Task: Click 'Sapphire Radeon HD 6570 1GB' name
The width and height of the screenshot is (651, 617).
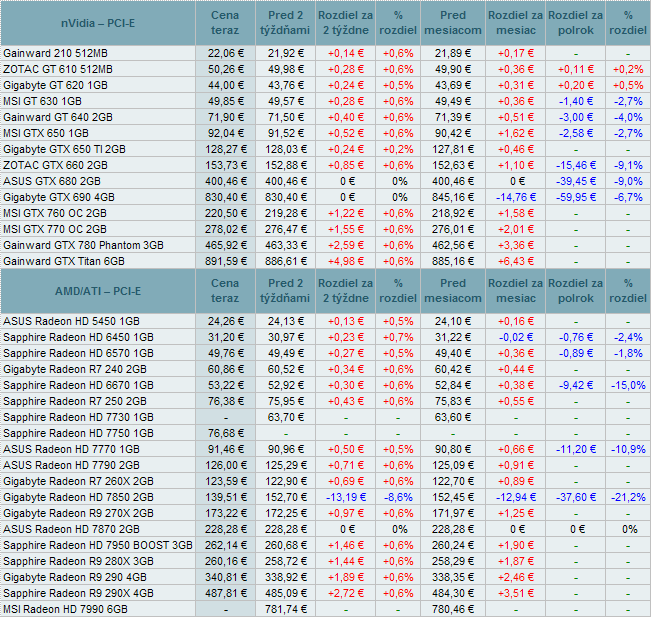Action: pos(78,353)
